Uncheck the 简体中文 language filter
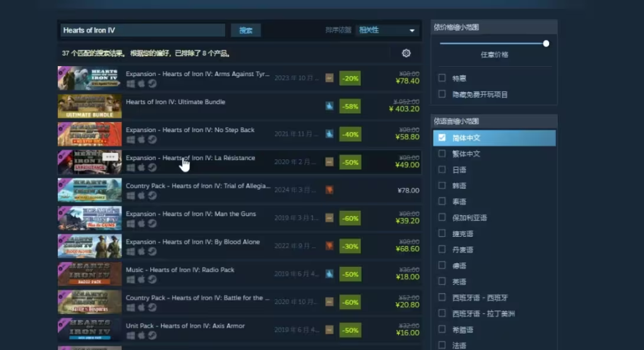Image resolution: width=644 pixels, height=350 pixels. 442,138
